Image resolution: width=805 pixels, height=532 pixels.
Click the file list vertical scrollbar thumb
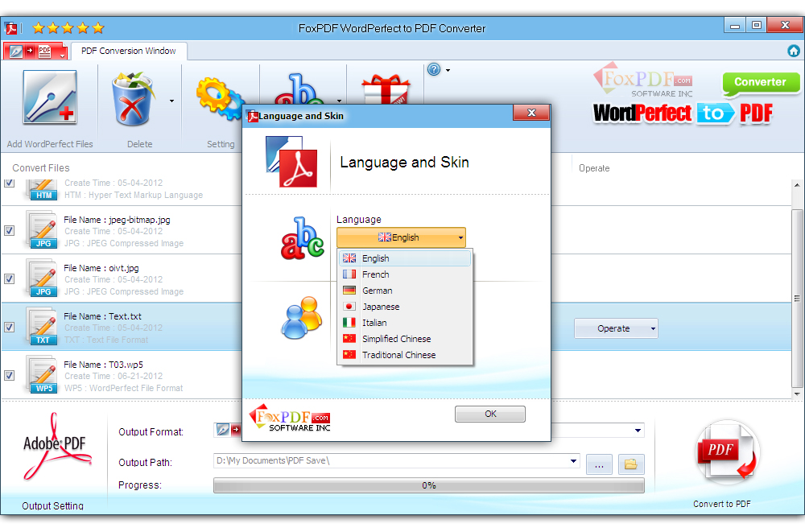click(797, 298)
